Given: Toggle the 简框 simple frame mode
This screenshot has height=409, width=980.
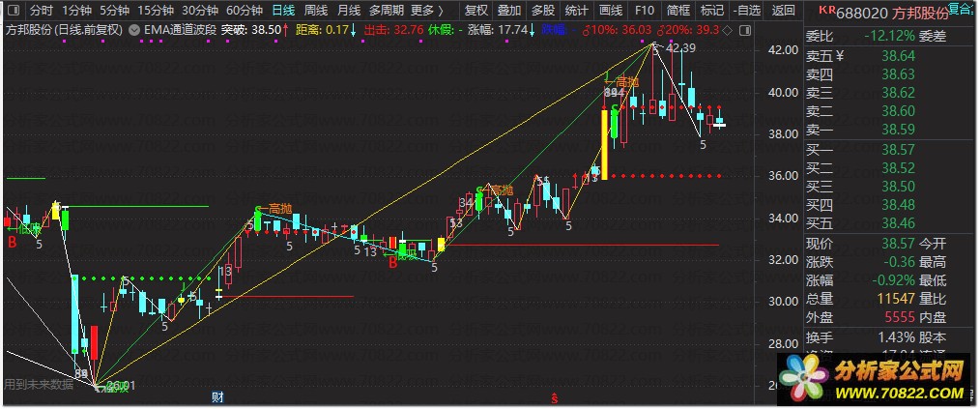Looking at the screenshot, I should [678, 10].
